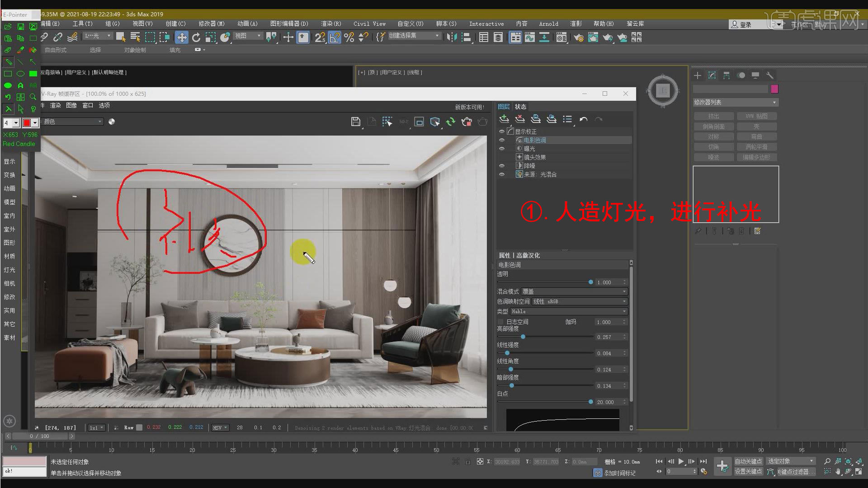The image size is (868, 488).
Task: Toggle visibility of 降噪 layer
Action: 501,166
